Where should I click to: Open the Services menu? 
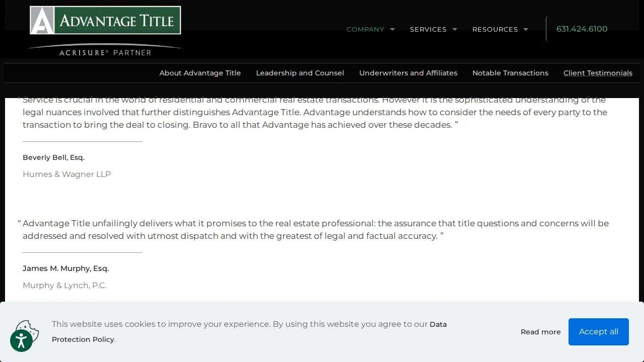[428, 30]
